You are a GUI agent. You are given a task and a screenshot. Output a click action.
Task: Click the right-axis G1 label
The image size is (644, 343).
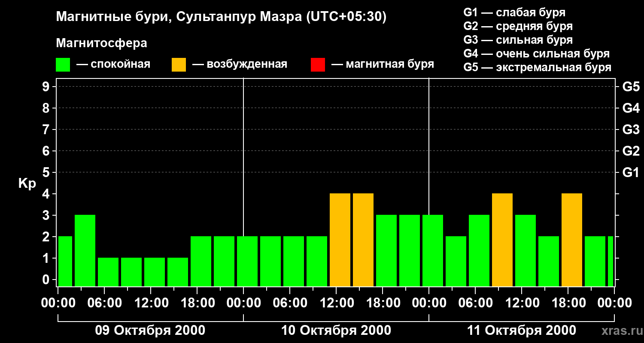click(x=631, y=172)
